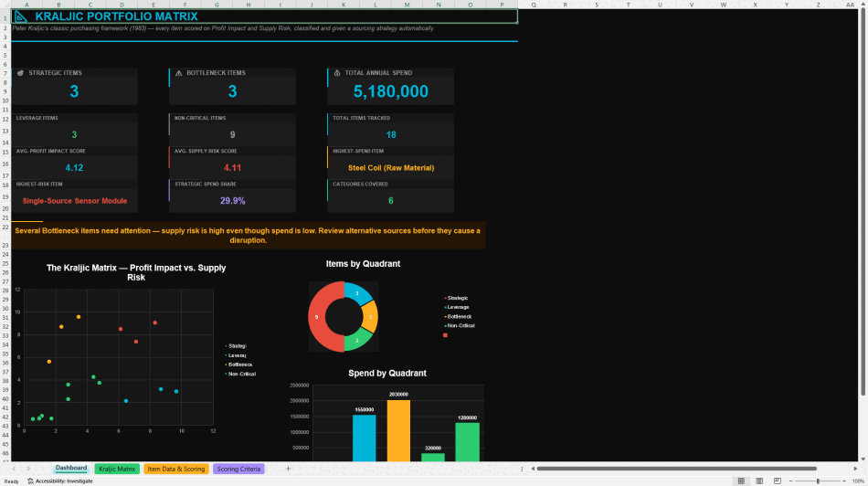Open the Item Data & Scoring tab
The width and height of the screenshot is (868, 486).
click(176, 469)
